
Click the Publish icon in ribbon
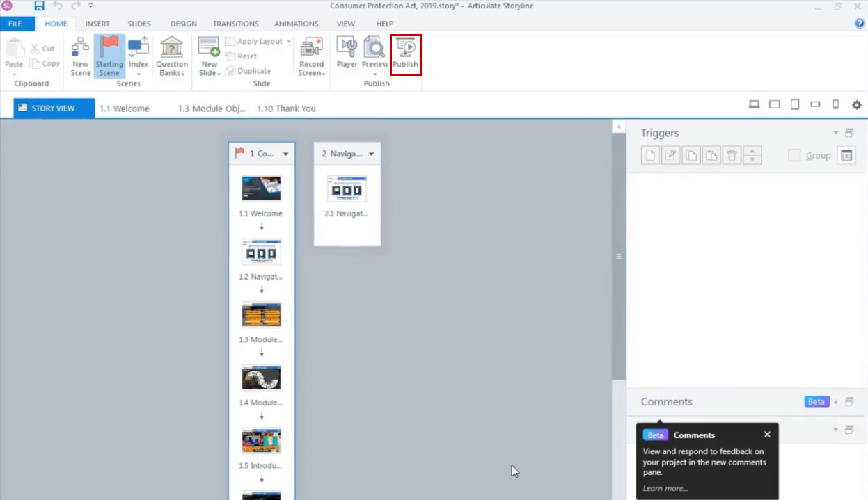coord(405,53)
